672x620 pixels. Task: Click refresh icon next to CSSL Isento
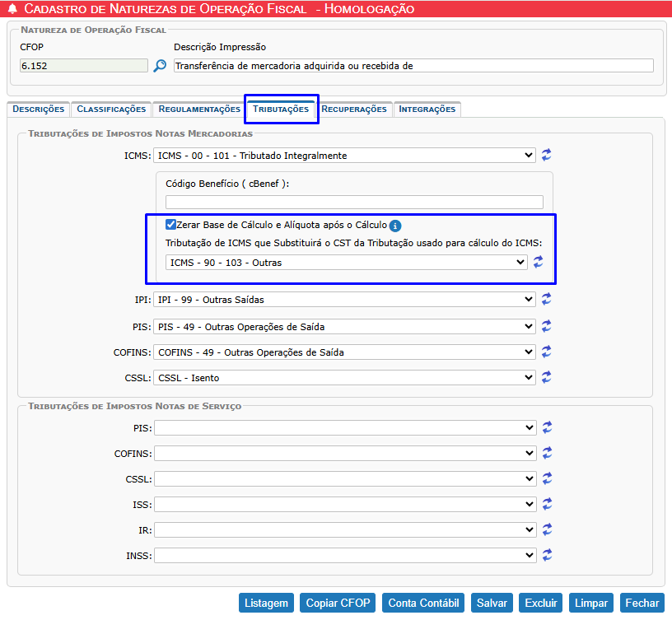click(x=546, y=377)
